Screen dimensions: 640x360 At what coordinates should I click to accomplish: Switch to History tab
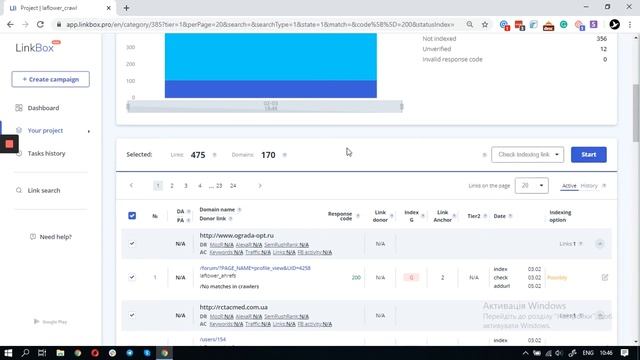point(589,186)
